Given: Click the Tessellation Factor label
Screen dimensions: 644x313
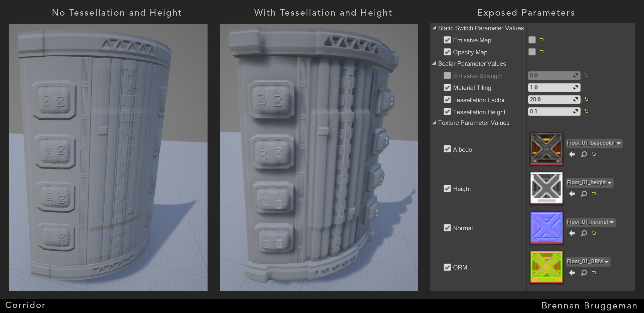Looking at the screenshot, I should tap(479, 100).
